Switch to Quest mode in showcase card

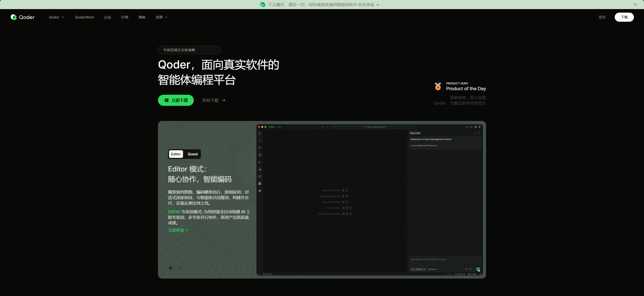(193, 154)
